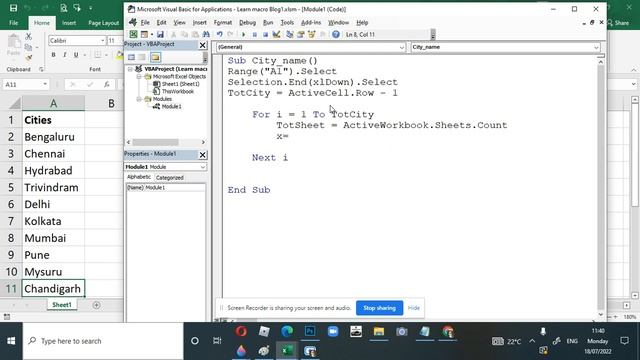Click the Stop sharing button
The height and width of the screenshot is (360, 640).
pyautogui.click(x=380, y=308)
